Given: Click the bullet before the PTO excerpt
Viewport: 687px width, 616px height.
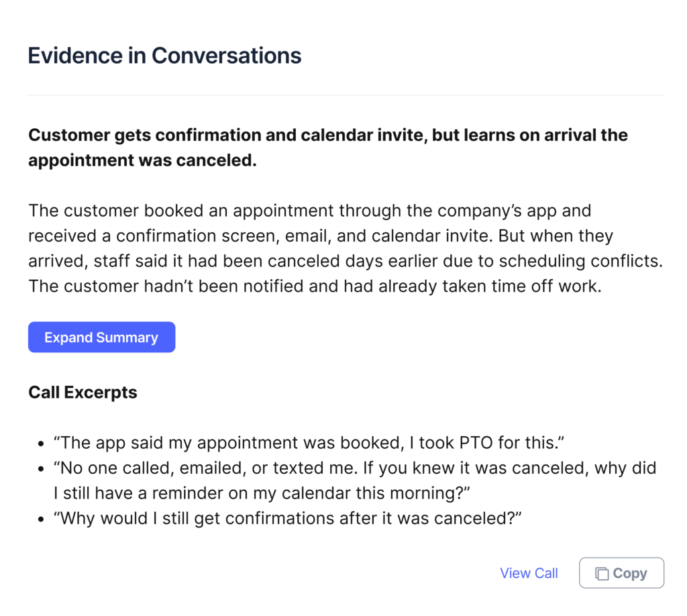Looking at the screenshot, I should 41,444.
